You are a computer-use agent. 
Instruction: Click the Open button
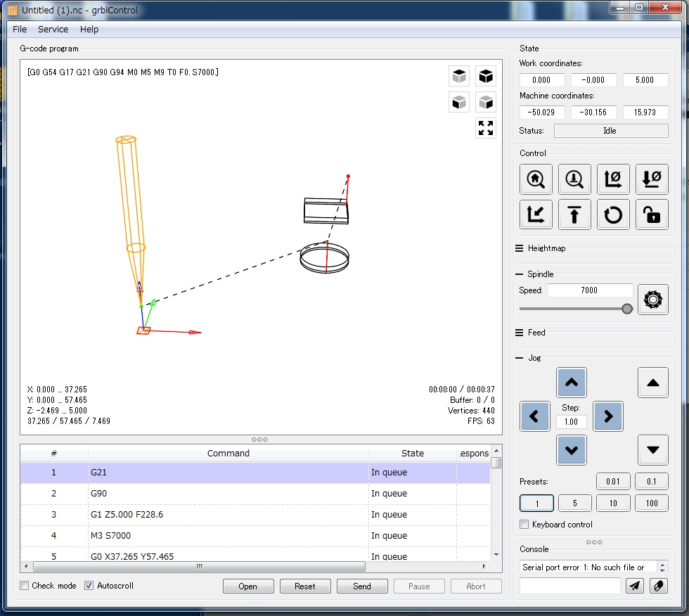pyautogui.click(x=247, y=586)
